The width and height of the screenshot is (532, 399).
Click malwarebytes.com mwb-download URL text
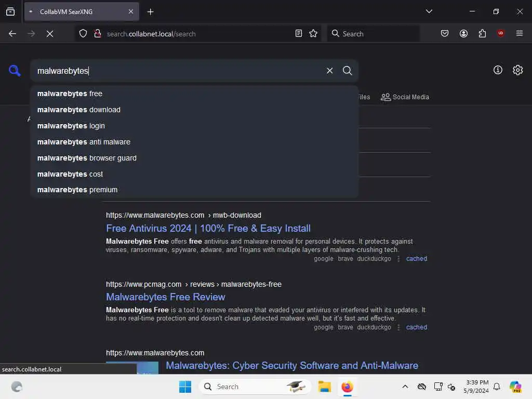[183, 215]
